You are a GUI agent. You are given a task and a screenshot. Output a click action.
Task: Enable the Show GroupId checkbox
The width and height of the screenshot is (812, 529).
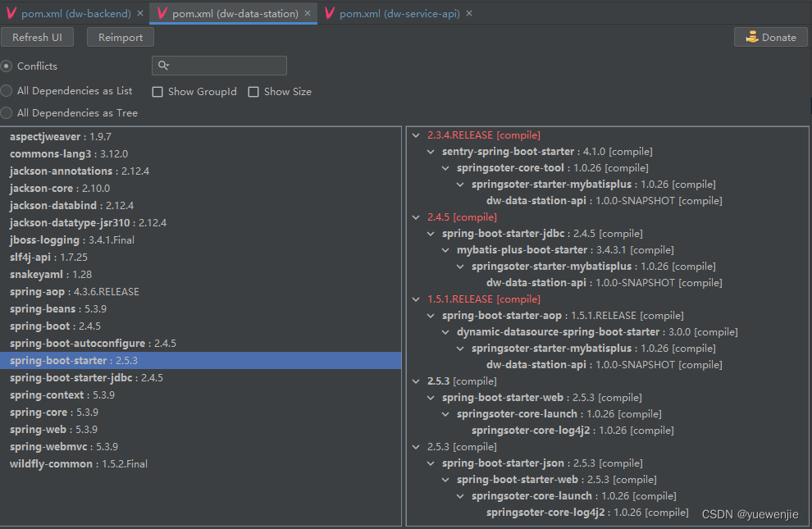pyautogui.click(x=157, y=92)
